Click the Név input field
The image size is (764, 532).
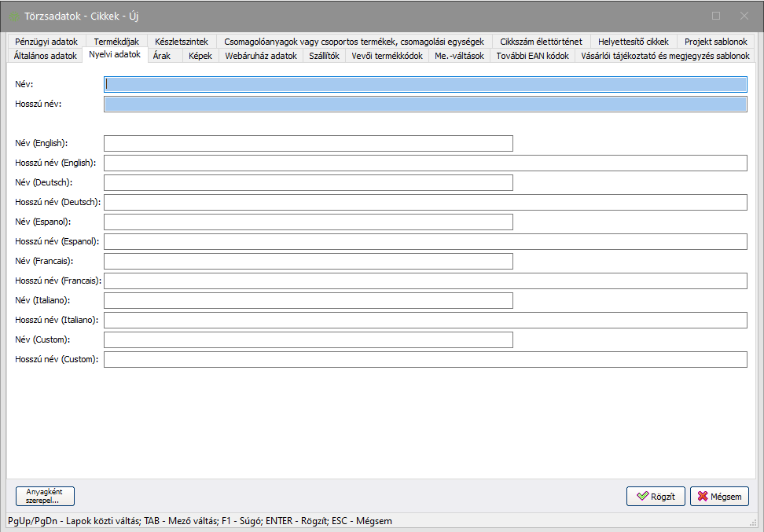point(425,85)
